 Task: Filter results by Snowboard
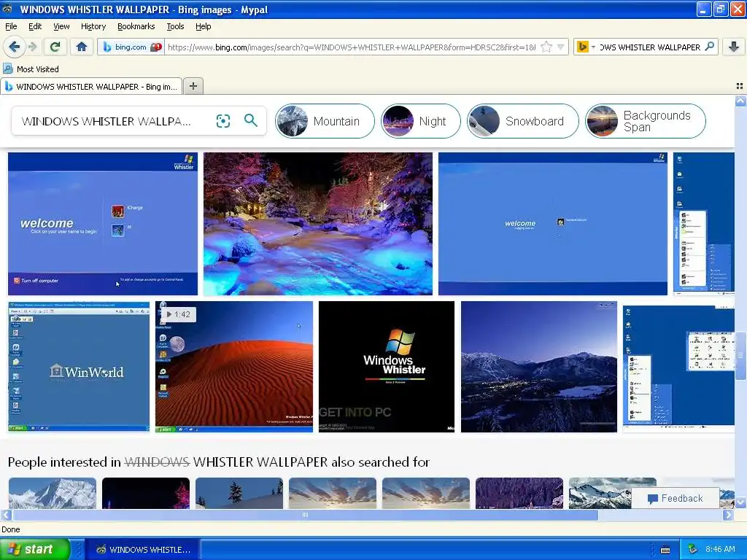[x=522, y=121]
